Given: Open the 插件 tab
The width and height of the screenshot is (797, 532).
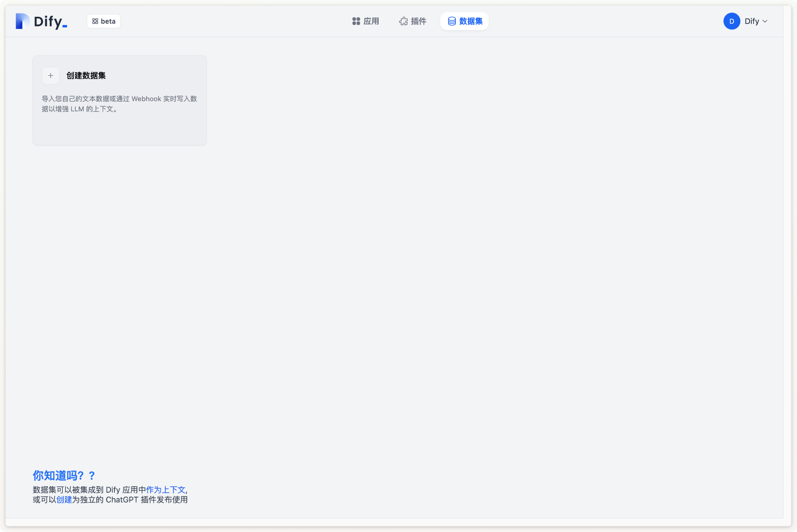Looking at the screenshot, I should click(418, 21).
